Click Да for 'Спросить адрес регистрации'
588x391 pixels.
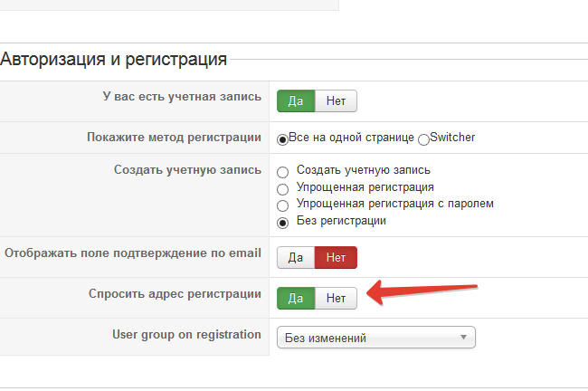click(295, 297)
